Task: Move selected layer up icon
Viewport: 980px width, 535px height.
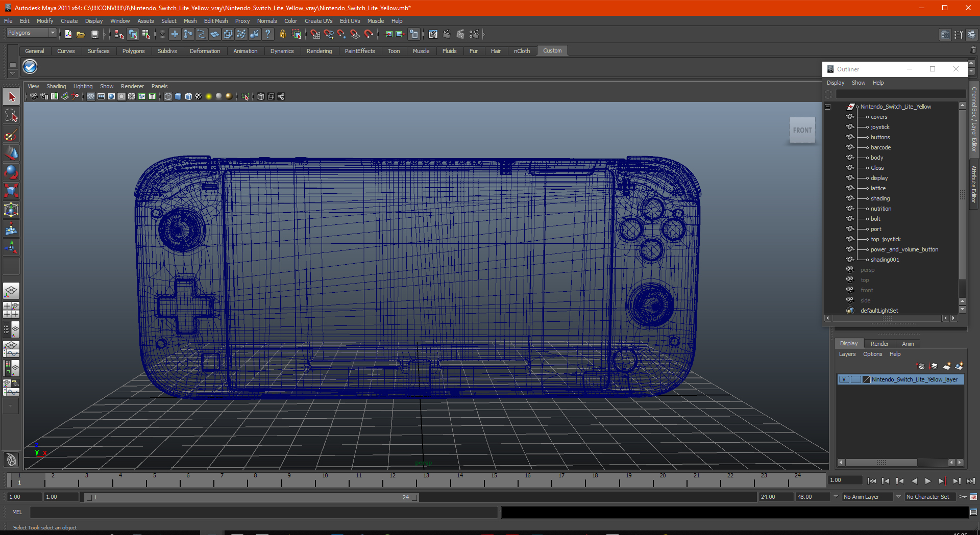Action: tap(921, 366)
